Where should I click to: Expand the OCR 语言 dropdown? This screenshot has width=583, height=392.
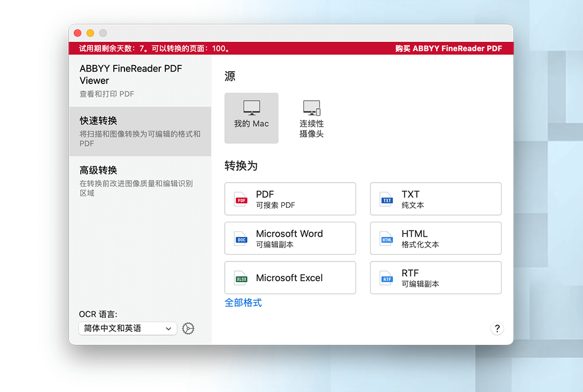(x=128, y=329)
